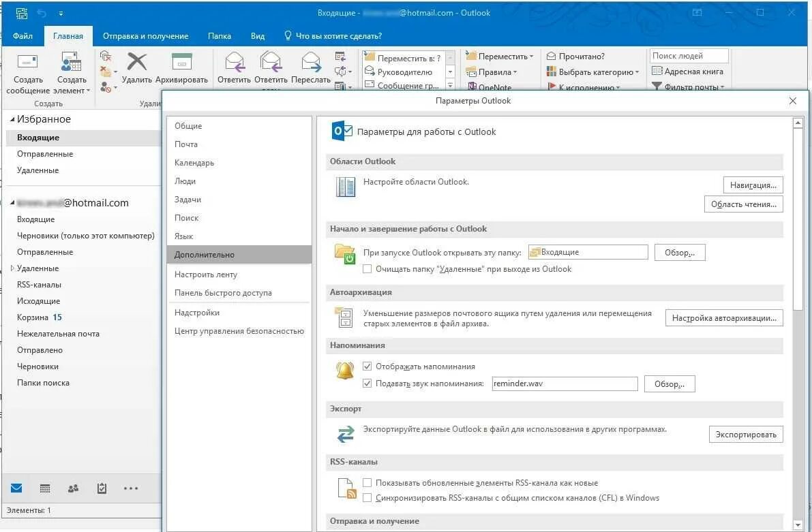Click the Forward envelope icon

311,61
